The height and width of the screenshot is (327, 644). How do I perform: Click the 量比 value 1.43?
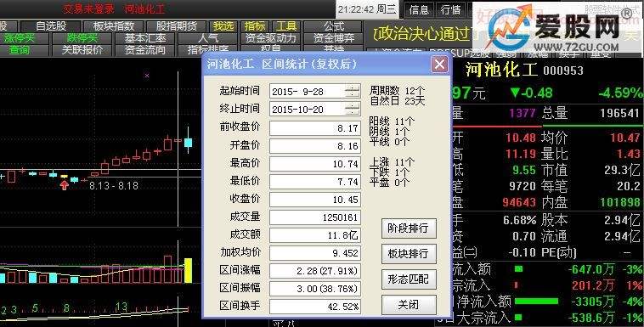629,154
